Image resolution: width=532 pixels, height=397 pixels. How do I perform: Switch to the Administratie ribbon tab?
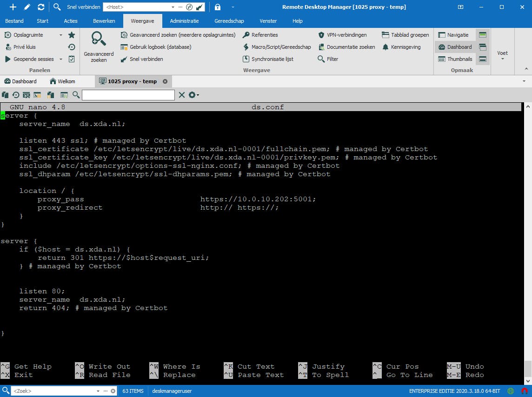click(x=184, y=21)
